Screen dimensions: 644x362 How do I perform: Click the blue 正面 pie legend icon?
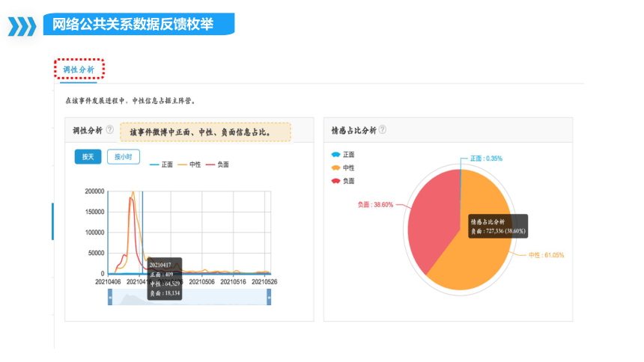click(x=335, y=155)
